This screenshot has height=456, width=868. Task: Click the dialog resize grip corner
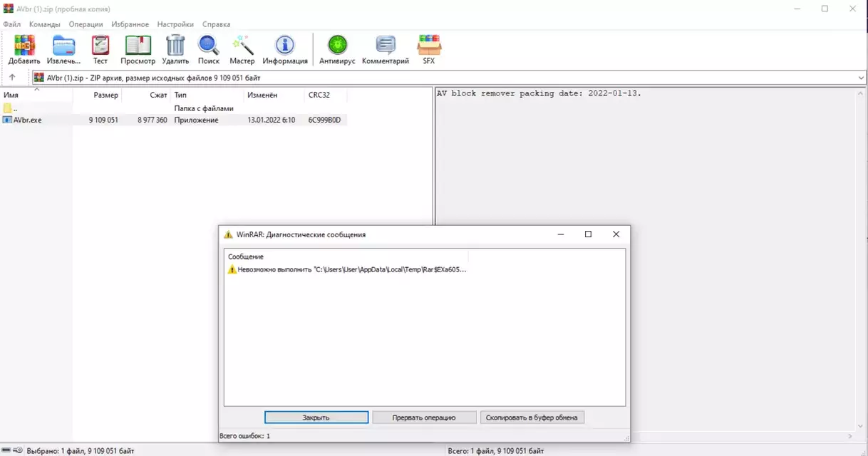(x=626, y=437)
